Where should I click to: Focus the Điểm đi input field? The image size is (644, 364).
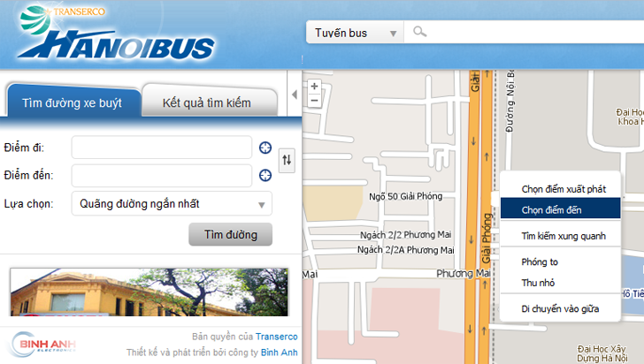[162, 148]
